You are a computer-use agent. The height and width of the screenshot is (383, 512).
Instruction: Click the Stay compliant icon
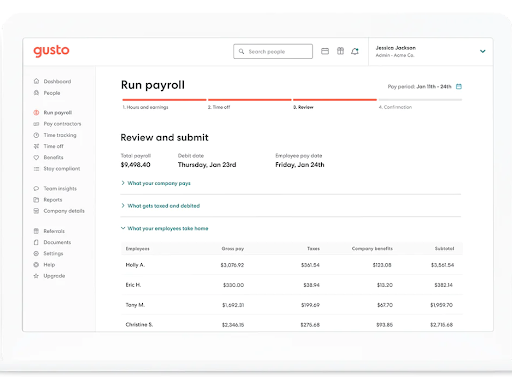click(36, 169)
